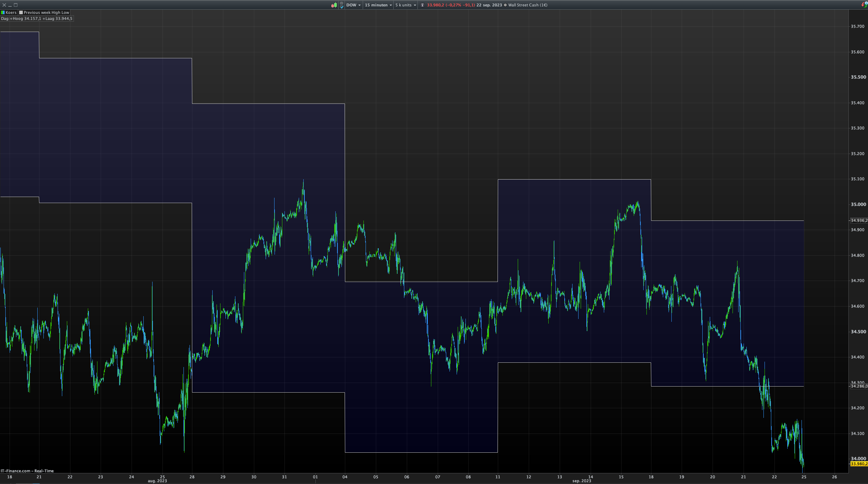
Task: Open the candlestick chart style icon
Action: pyautogui.click(x=334, y=5)
